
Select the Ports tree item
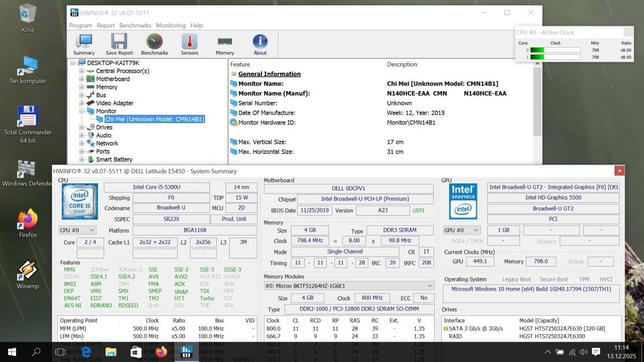tap(103, 151)
